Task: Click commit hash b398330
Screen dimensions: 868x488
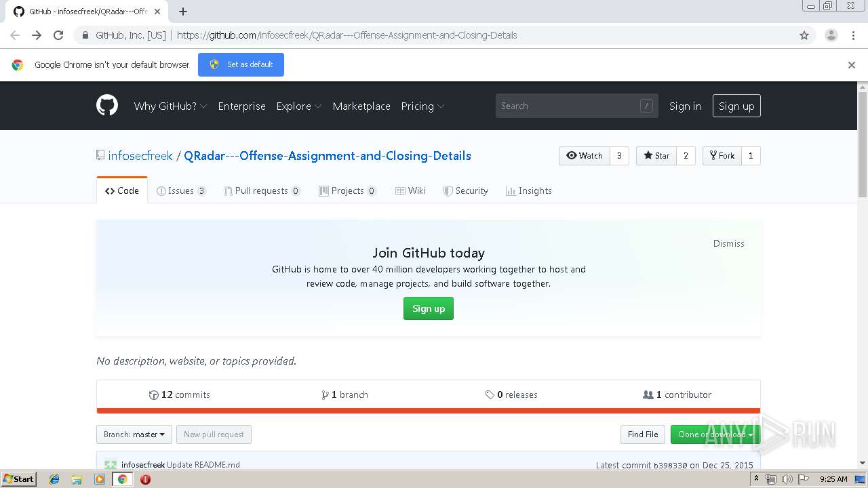Action: [670, 465]
